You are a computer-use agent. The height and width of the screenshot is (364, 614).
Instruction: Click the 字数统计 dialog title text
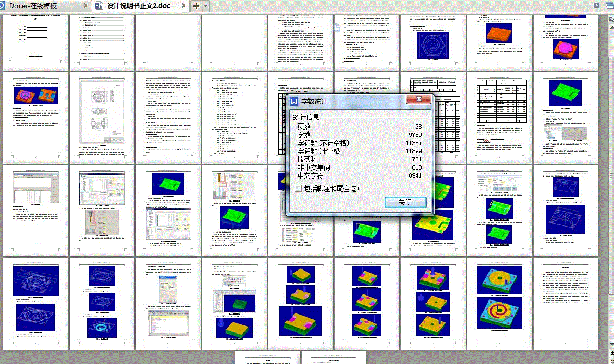(314, 102)
